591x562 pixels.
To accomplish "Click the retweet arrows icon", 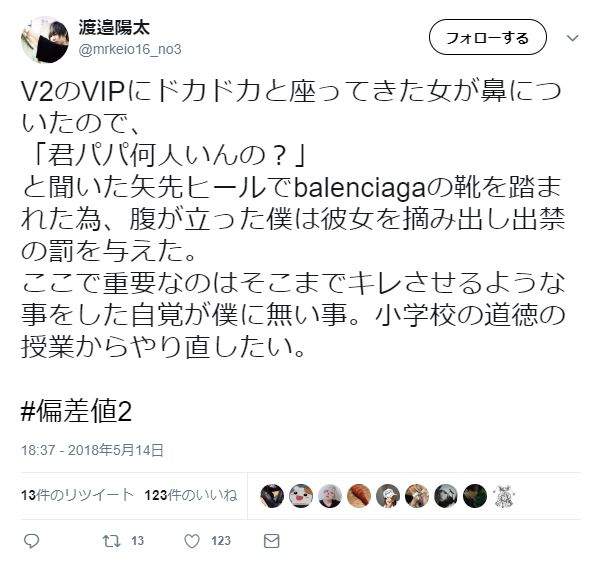I will point(112,541).
